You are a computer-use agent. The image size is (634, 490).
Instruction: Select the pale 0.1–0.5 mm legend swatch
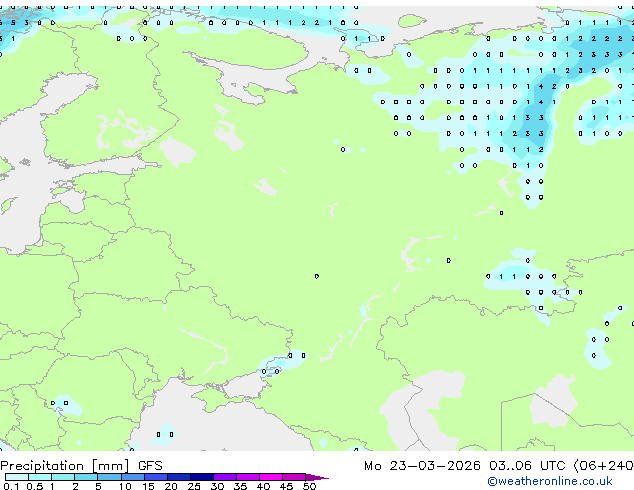[17, 477]
